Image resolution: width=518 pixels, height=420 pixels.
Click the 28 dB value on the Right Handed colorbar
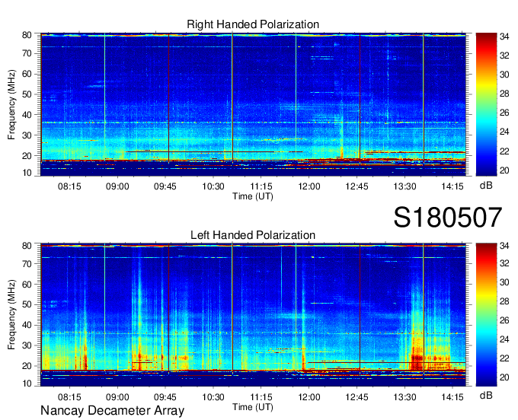point(504,94)
